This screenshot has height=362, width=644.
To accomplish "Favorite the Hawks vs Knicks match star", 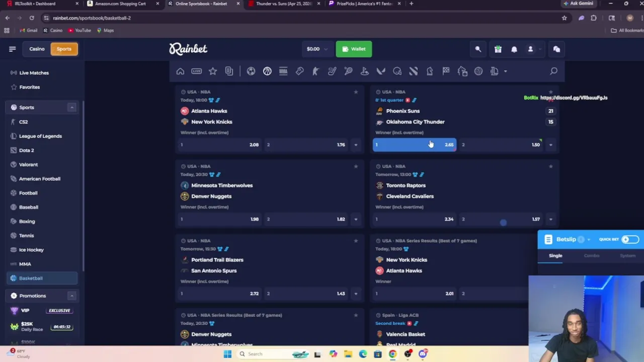I will pyautogui.click(x=356, y=92).
